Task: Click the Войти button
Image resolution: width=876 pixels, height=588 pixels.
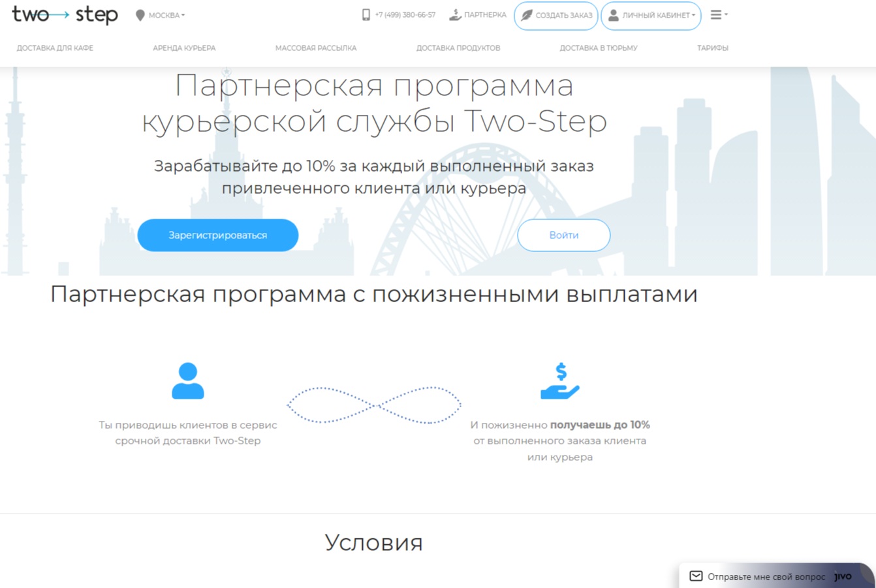Action: pyautogui.click(x=564, y=235)
